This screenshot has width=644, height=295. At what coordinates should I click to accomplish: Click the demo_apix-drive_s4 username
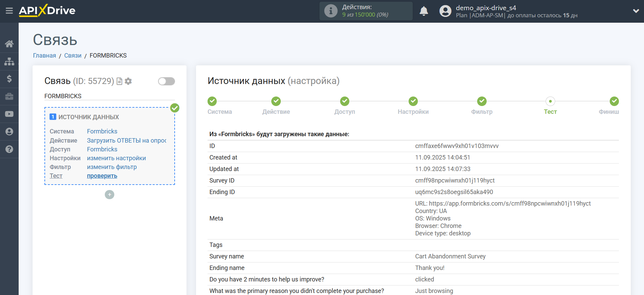pos(486,8)
